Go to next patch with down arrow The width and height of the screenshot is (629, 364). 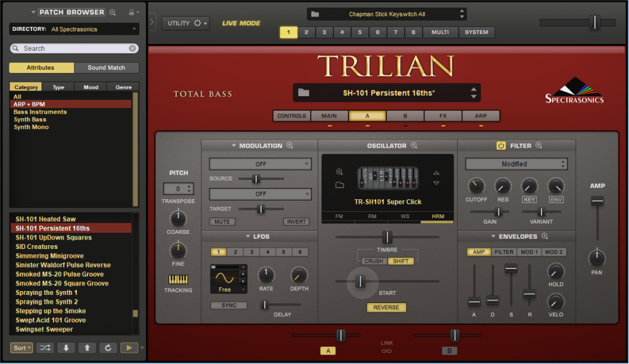click(x=66, y=348)
